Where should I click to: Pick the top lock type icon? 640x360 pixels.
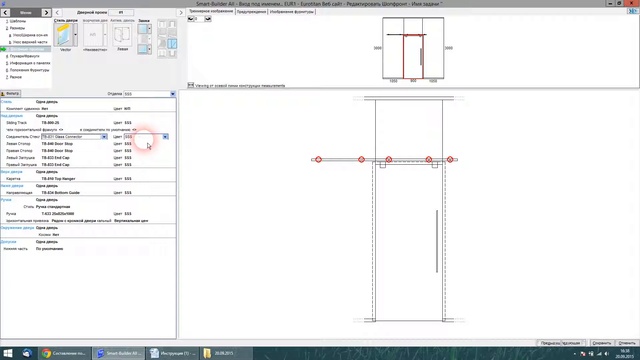click(142, 29)
